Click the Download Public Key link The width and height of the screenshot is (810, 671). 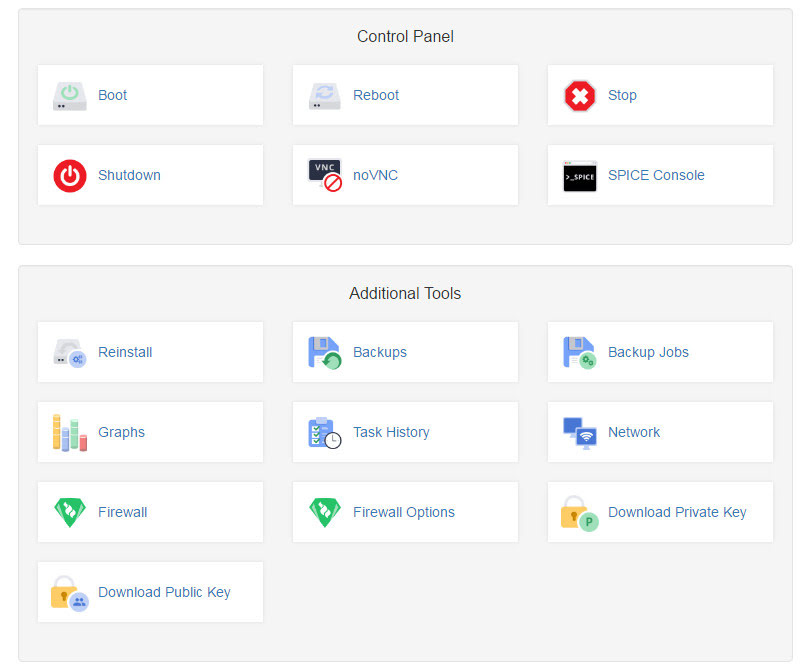[x=164, y=592]
